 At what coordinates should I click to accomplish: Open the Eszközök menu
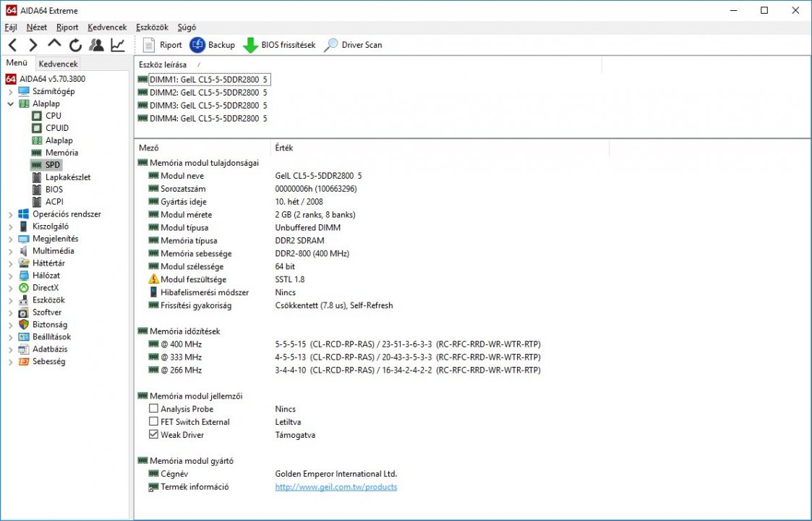(153, 27)
